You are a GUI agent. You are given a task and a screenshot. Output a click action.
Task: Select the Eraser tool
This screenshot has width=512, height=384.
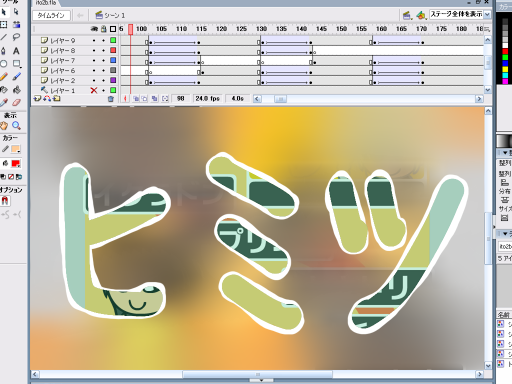pyautogui.click(x=17, y=102)
